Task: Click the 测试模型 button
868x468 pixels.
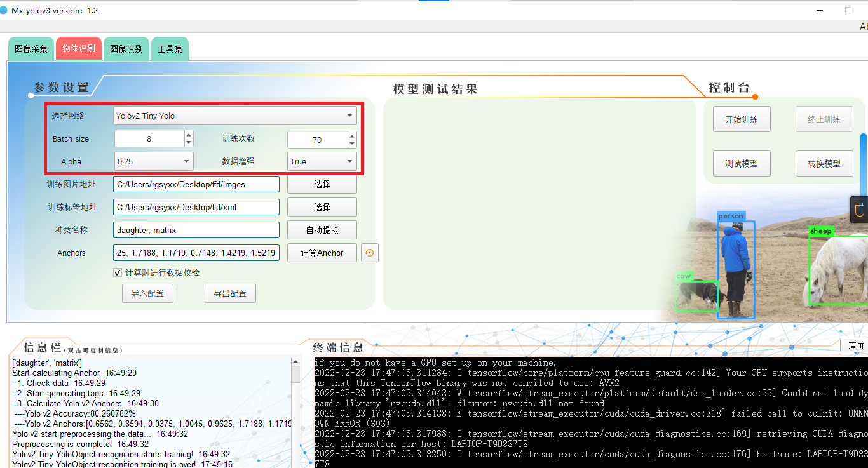Action: (742, 164)
